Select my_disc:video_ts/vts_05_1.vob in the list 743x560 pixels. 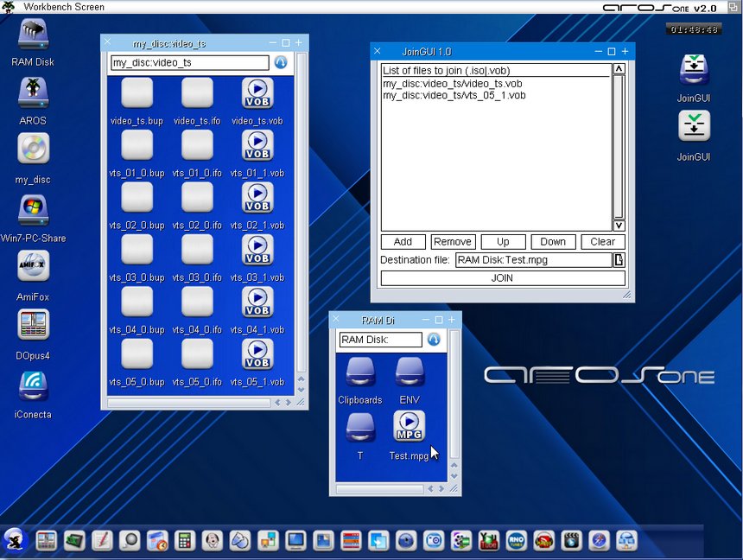click(454, 95)
